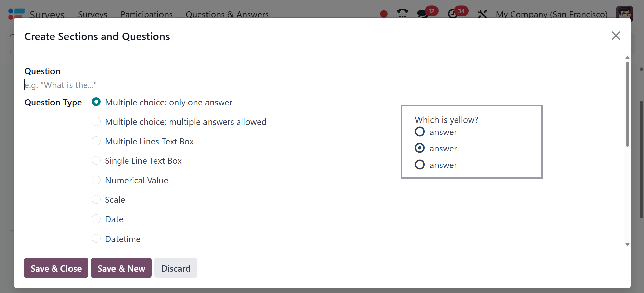Open the Questions & Answers menu
This screenshot has height=293, width=644.
(227, 14)
